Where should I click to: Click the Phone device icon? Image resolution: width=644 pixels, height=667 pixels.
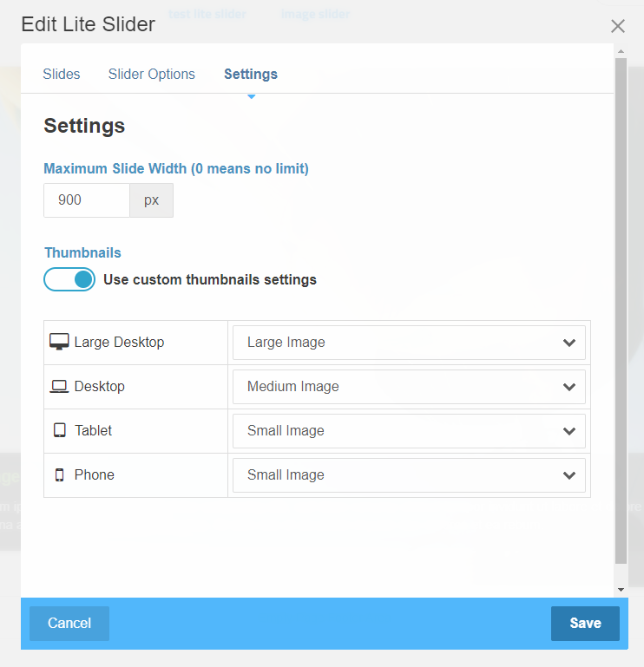(59, 475)
